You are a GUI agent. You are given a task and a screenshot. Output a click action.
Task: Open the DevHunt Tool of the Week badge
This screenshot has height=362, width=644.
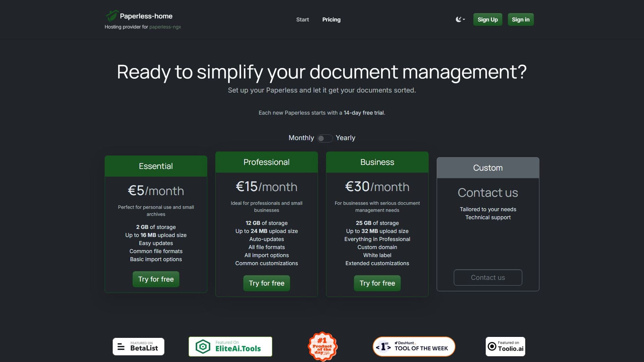coord(414,346)
